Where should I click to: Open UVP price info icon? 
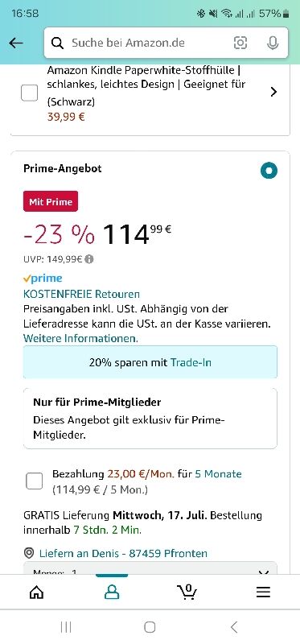point(89,259)
